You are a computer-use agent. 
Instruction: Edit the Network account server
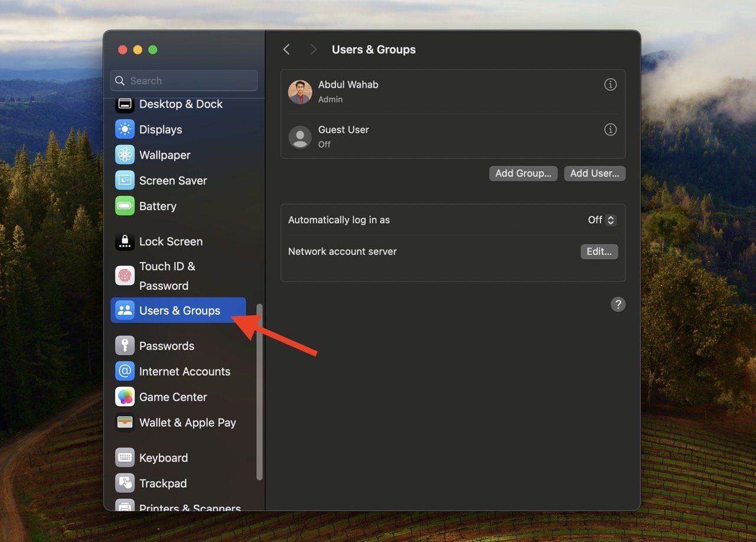[599, 252]
